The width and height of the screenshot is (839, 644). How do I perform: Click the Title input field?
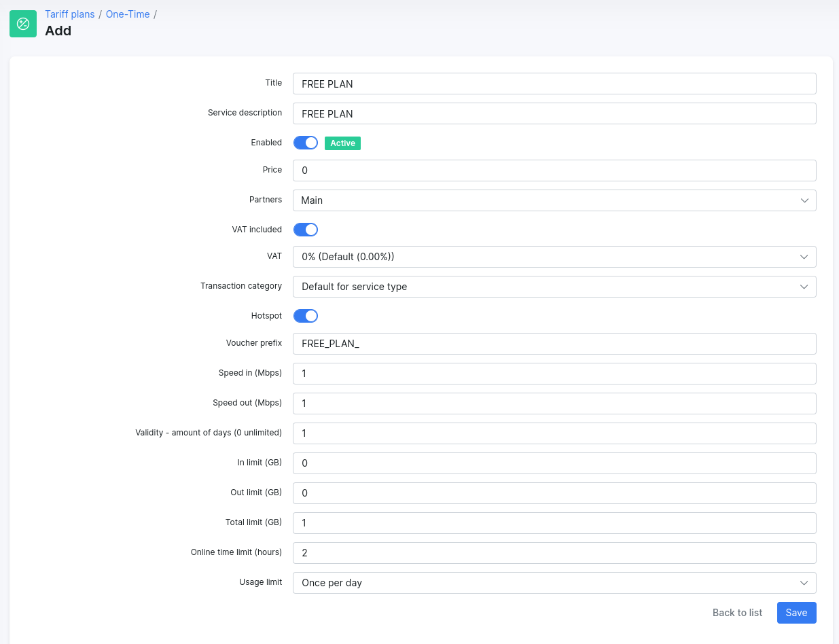(554, 84)
